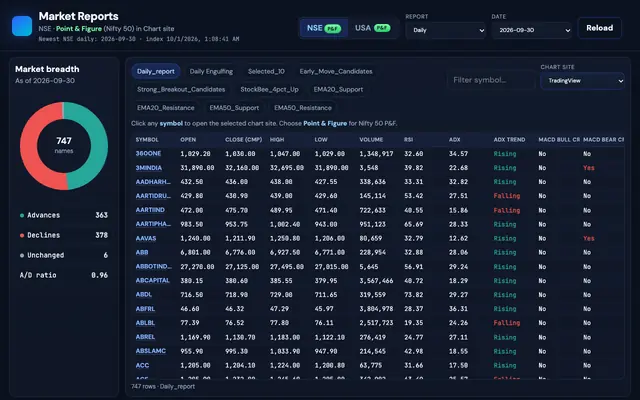
Task: Click the Filter symbol input field
Action: [x=491, y=80]
